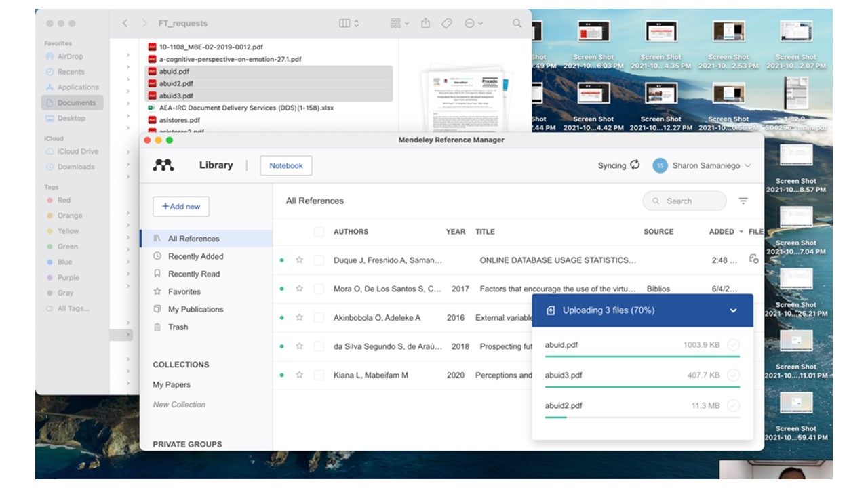868x488 pixels.
Task: Sort by SOURCE column header
Action: tap(658, 232)
